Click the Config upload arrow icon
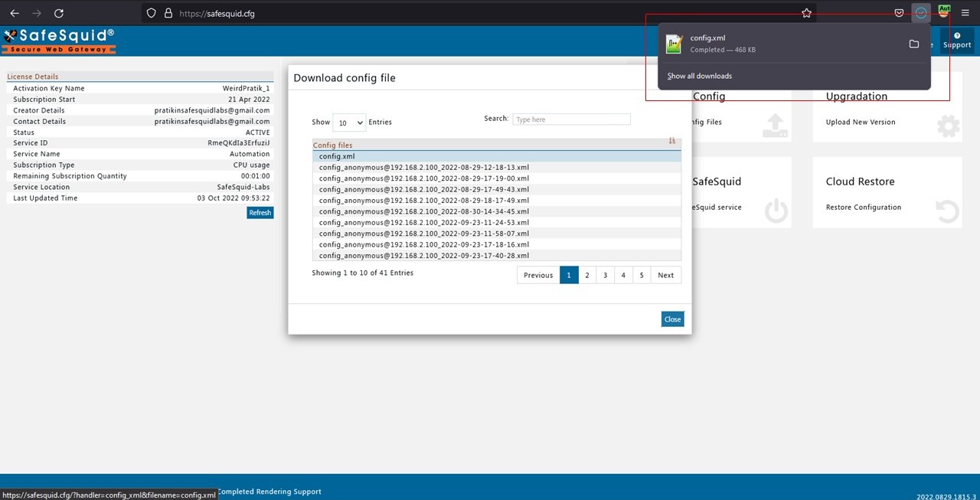The width and height of the screenshot is (980, 500). [x=776, y=126]
